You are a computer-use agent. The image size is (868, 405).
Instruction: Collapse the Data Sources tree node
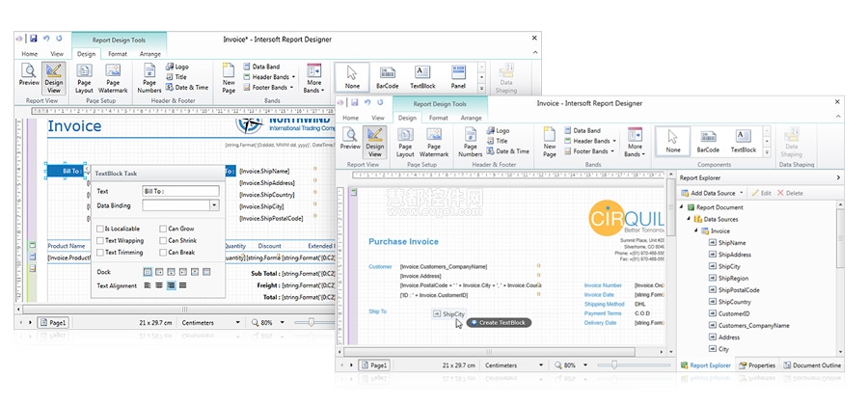(690, 219)
